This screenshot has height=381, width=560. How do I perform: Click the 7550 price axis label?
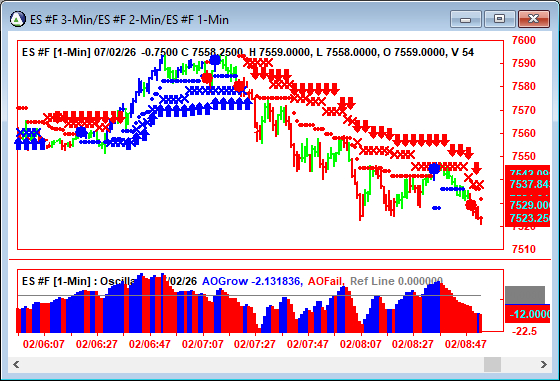524,156
